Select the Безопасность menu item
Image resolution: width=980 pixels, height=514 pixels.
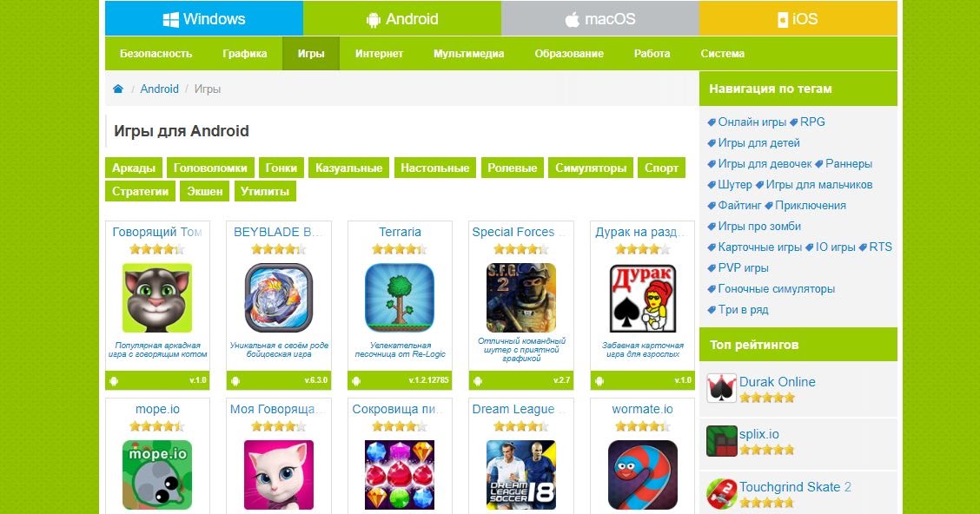click(x=156, y=54)
